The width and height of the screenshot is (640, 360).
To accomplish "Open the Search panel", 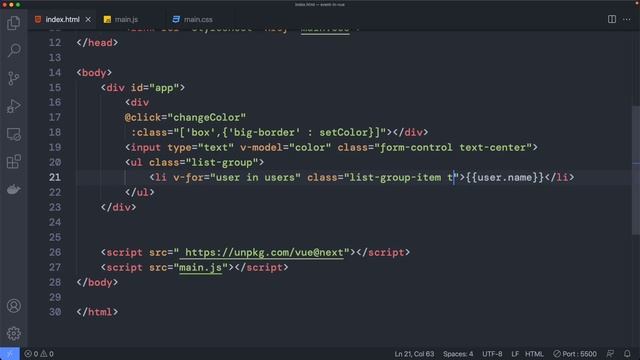I will [13, 50].
